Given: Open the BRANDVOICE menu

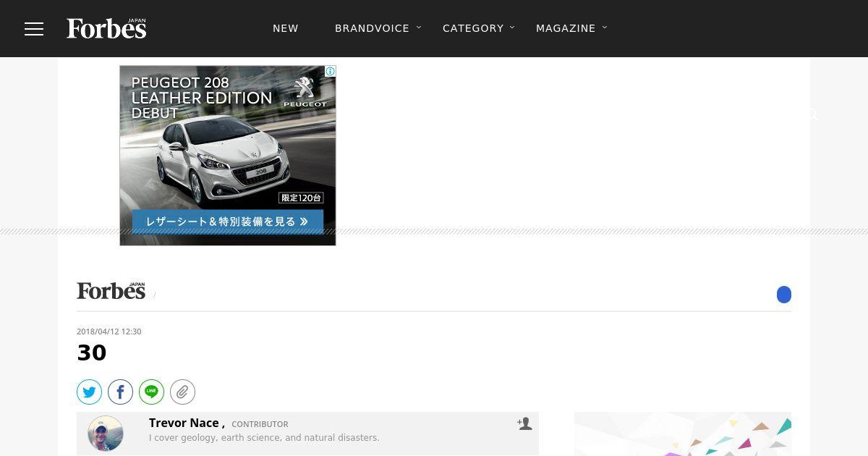Looking at the screenshot, I should [372, 28].
